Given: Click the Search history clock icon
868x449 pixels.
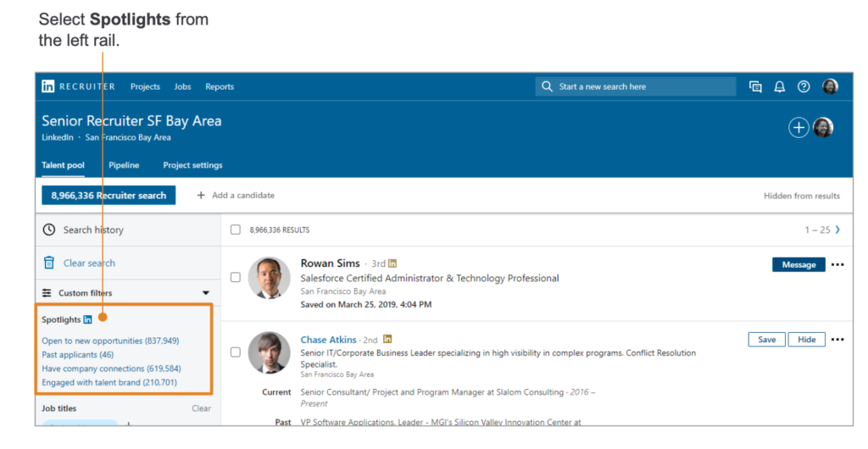Looking at the screenshot, I should click(x=49, y=230).
